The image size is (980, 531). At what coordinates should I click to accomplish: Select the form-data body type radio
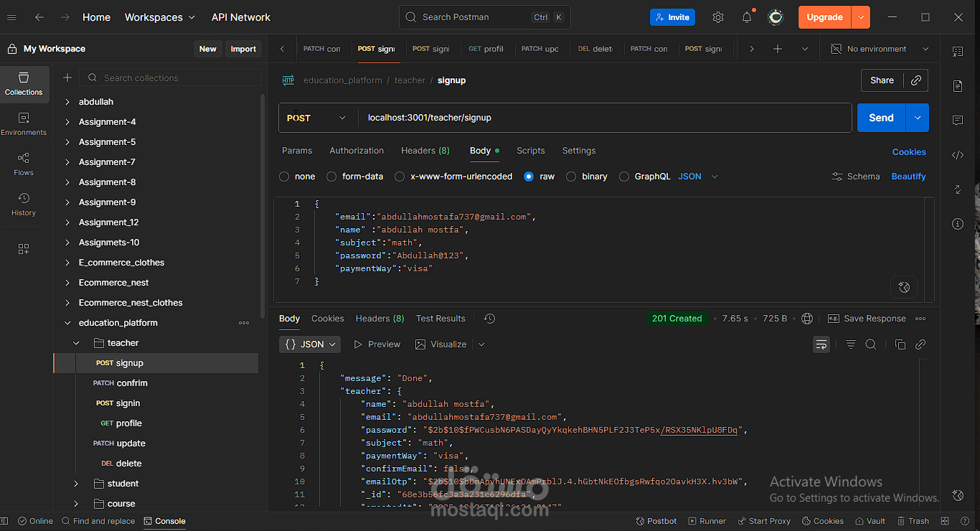point(331,177)
